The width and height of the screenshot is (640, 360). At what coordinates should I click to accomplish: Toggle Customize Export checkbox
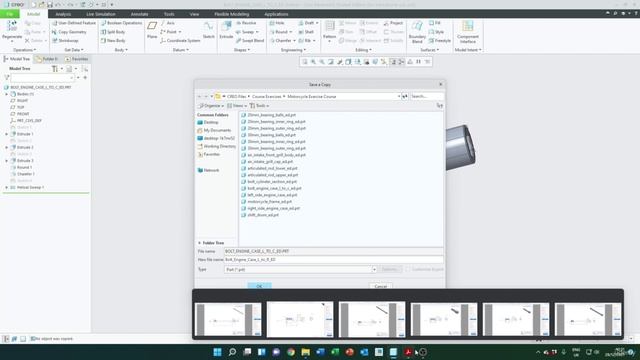(x=408, y=269)
